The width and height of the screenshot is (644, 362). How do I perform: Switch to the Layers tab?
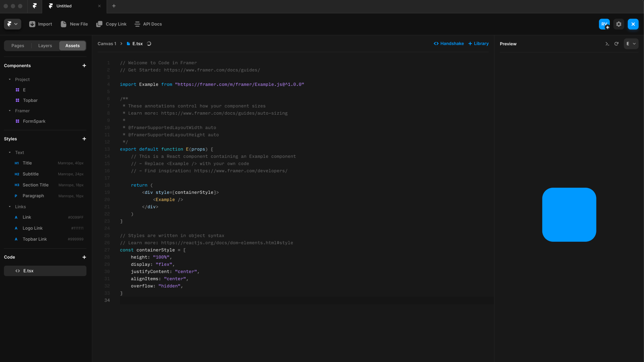pyautogui.click(x=45, y=46)
